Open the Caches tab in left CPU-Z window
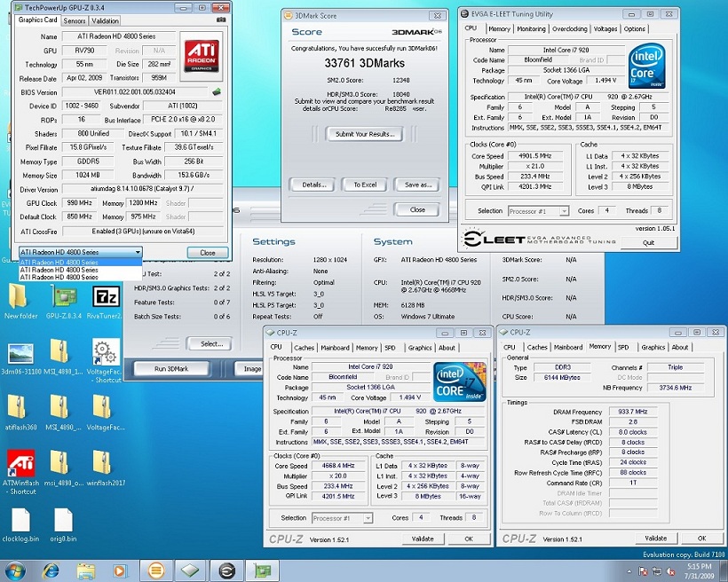 click(305, 348)
